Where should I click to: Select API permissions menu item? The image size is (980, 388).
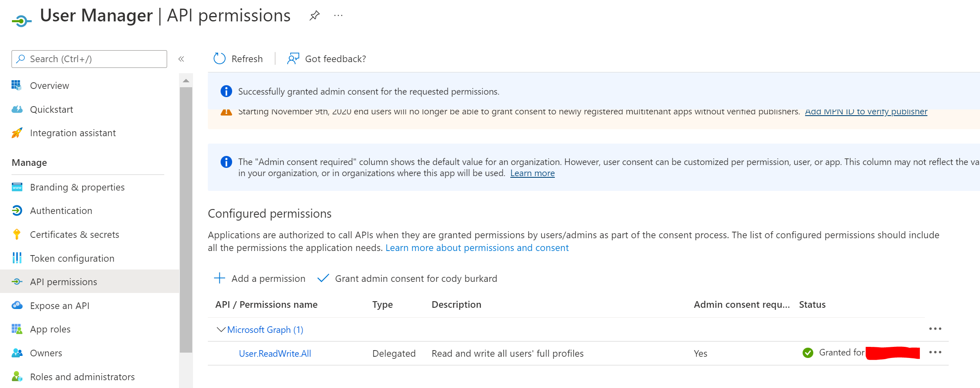90,282
